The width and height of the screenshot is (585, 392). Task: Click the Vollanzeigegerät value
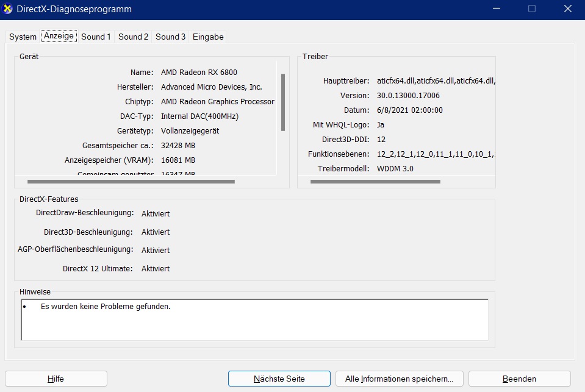pos(190,131)
